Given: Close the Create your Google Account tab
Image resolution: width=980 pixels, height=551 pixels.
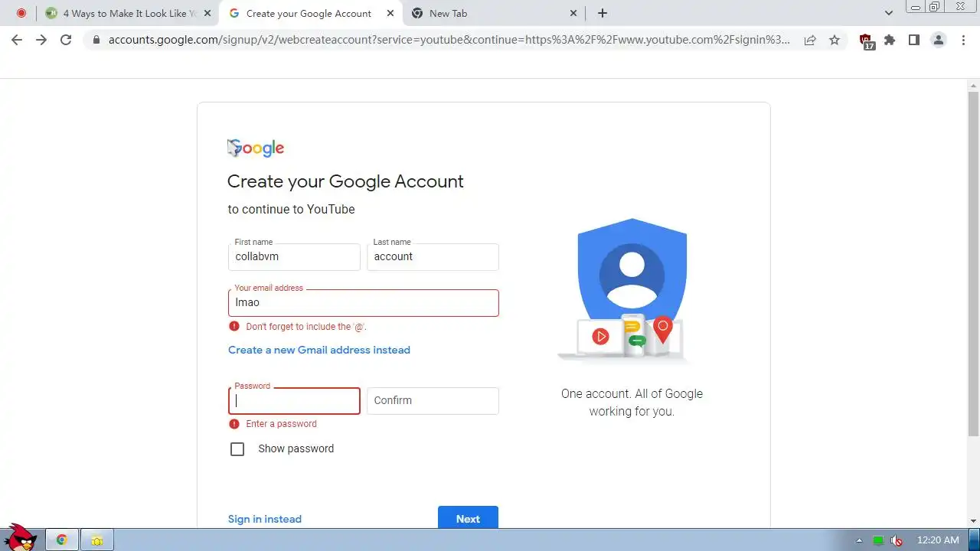Looking at the screenshot, I should pyautogui.click(x=390, y=13).
